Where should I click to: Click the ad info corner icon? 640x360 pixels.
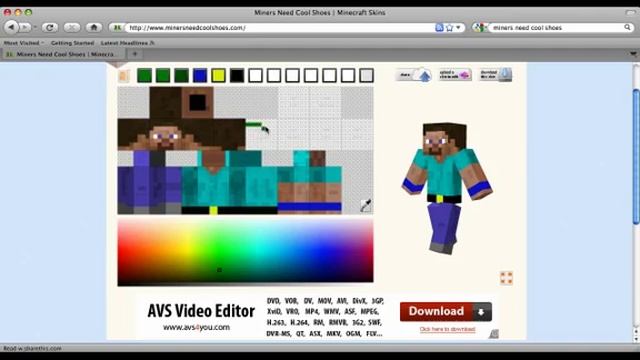coord(494,334)
